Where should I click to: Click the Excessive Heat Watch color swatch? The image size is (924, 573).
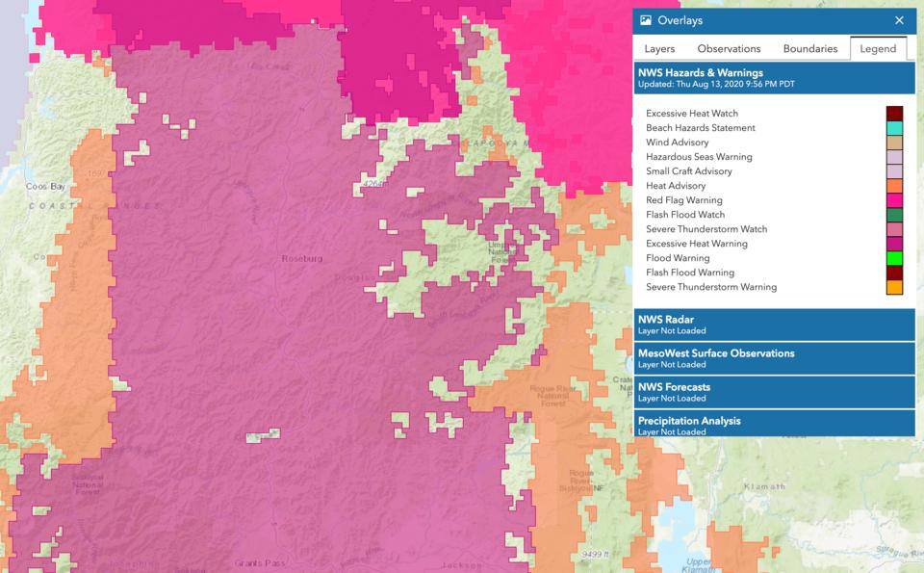pos(894,114)
